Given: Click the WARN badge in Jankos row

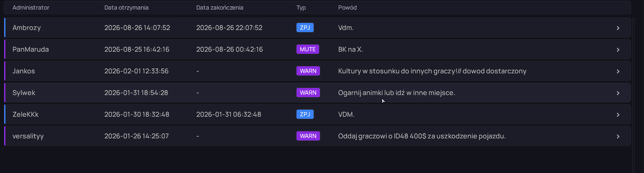Looking at the screenshot, I should pos(308,71).
